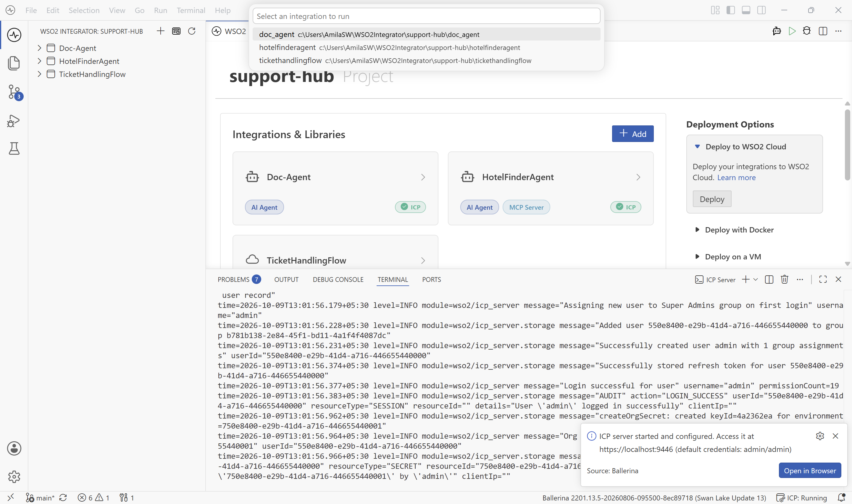The image size is (852, 504).
Task: Open the Selection menu
Action: point(84,10)
